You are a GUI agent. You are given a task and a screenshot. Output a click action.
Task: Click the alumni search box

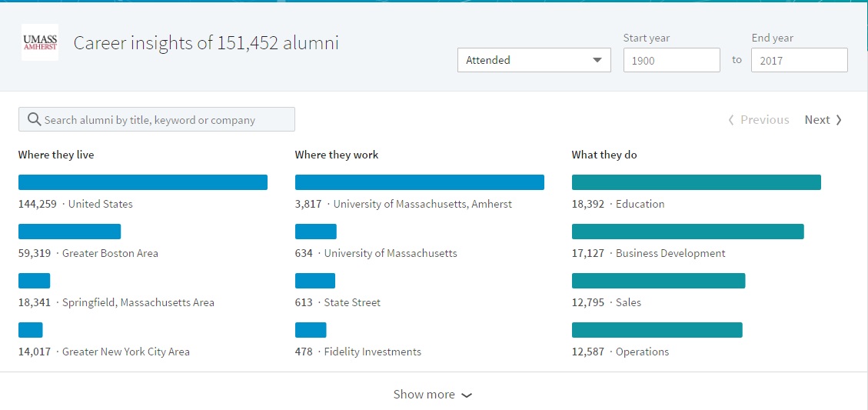(x=157, y=120)
